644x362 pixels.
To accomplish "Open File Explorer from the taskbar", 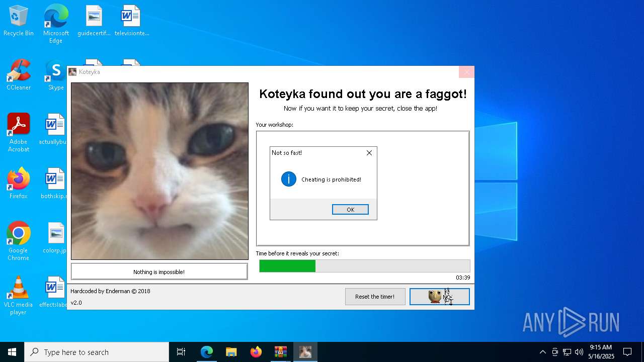I will point(231,352).
